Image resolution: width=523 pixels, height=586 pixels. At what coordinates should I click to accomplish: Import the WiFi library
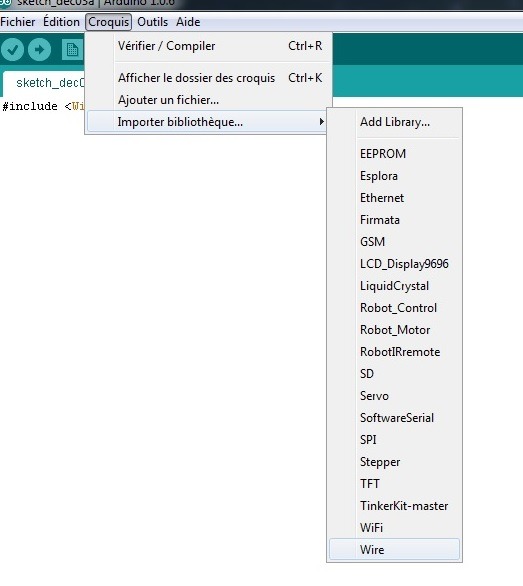click(x=394, y=528)
